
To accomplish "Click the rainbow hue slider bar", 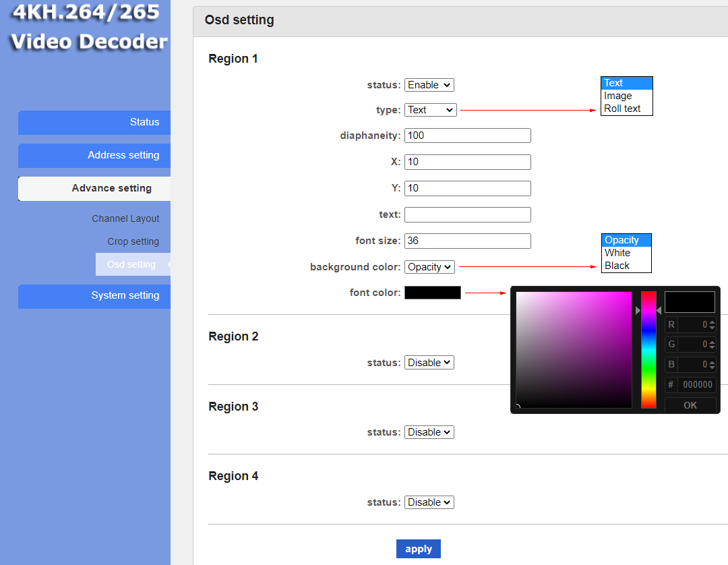I will pyautogui.click(x=648, y=349).
